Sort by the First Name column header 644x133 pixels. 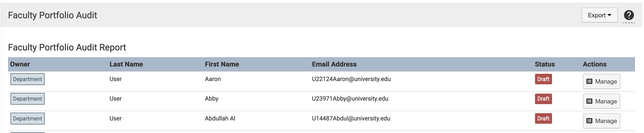pos(222,64)
